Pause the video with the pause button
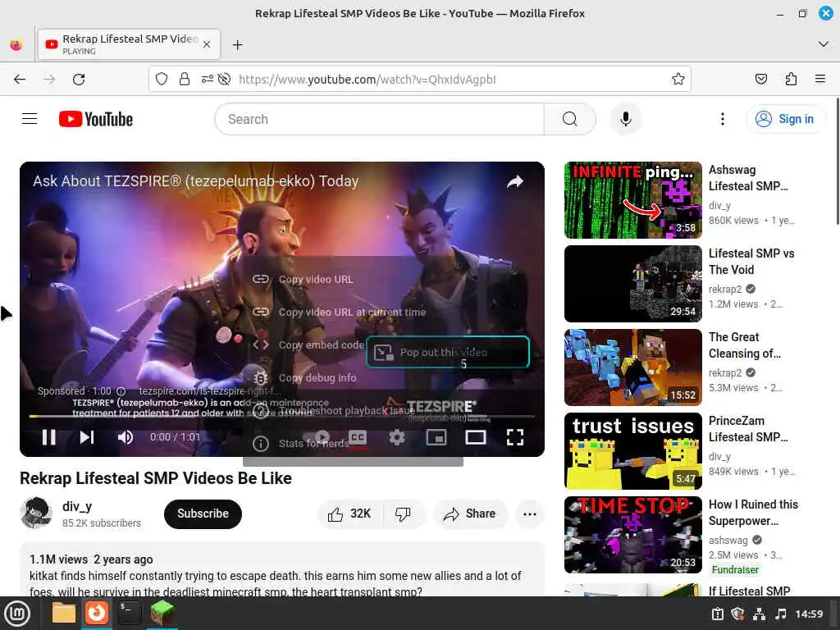Screen dimensions: 840x630 click(48, 438)
